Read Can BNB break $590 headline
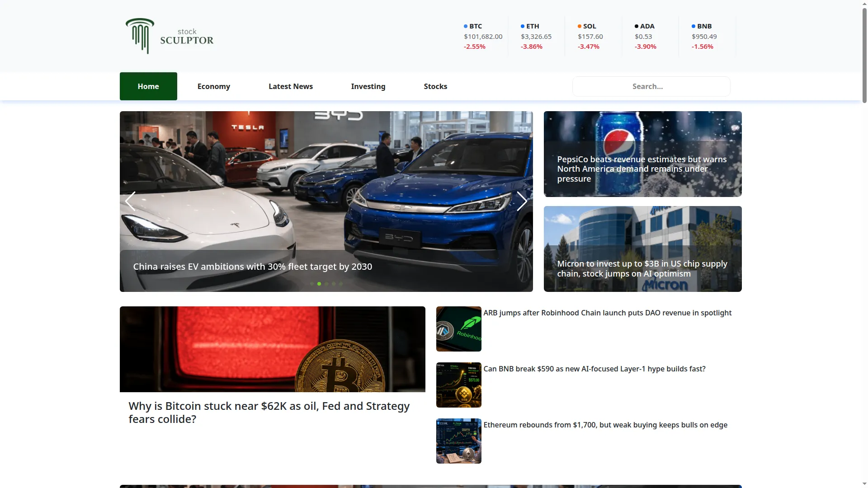This screenshot has height=488, width=868. point(594,369)
